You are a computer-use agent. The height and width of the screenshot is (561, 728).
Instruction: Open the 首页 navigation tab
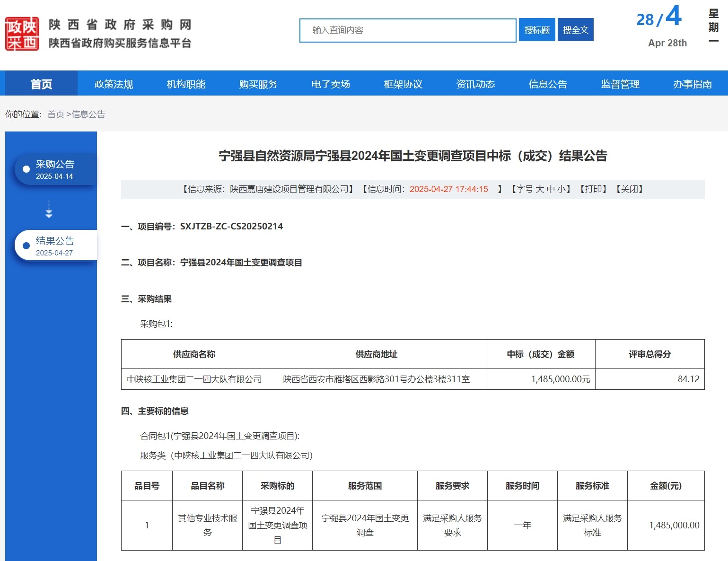point(41,84)
